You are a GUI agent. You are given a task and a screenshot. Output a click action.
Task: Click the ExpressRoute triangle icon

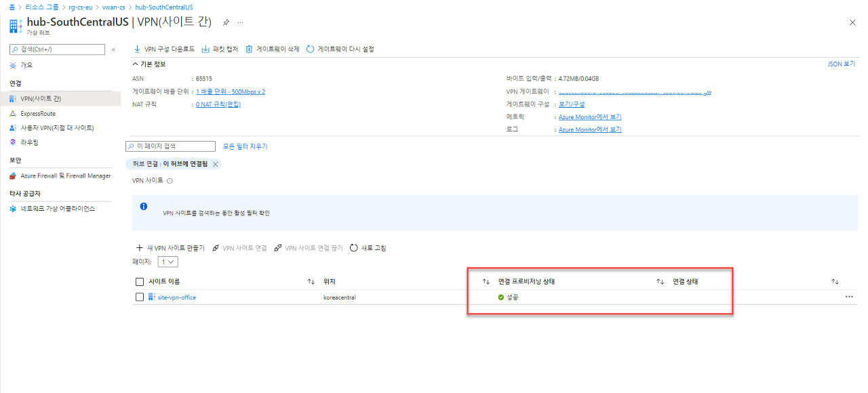pos(14,114)
